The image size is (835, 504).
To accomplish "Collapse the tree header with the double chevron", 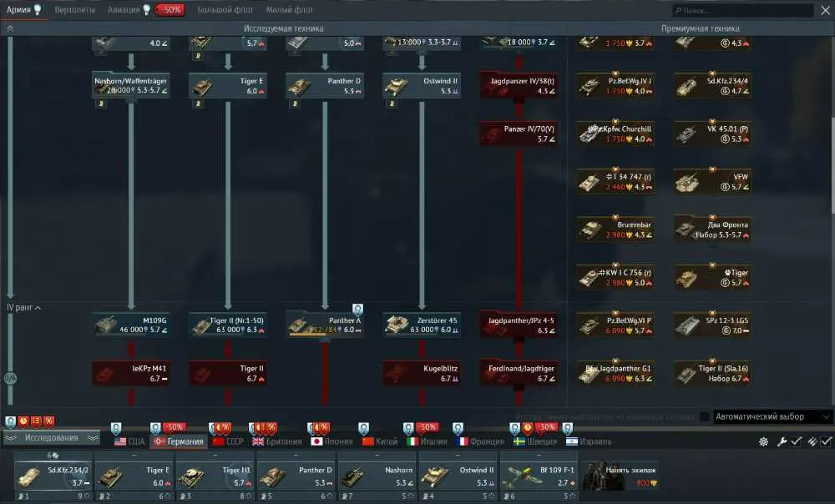I will click(9, 28).
